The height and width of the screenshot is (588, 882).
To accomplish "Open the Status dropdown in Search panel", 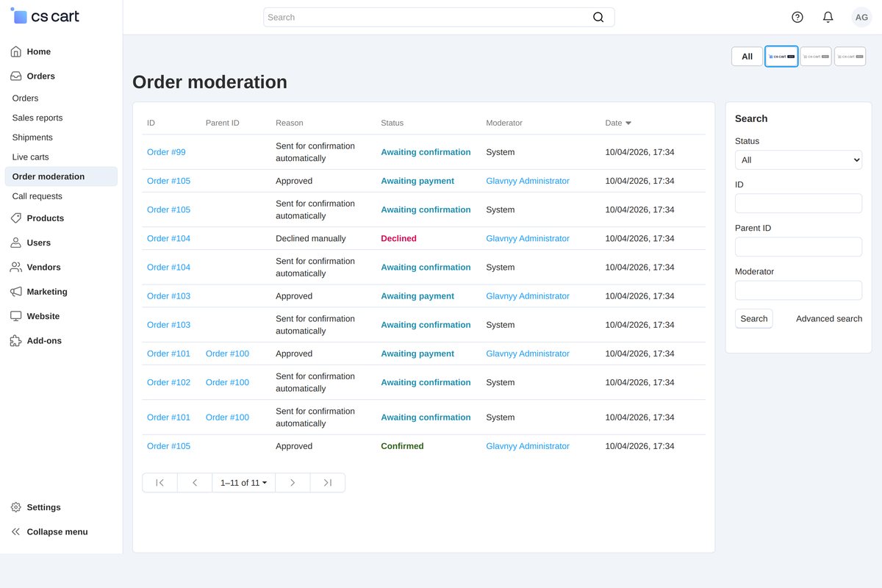I will 798,159.
